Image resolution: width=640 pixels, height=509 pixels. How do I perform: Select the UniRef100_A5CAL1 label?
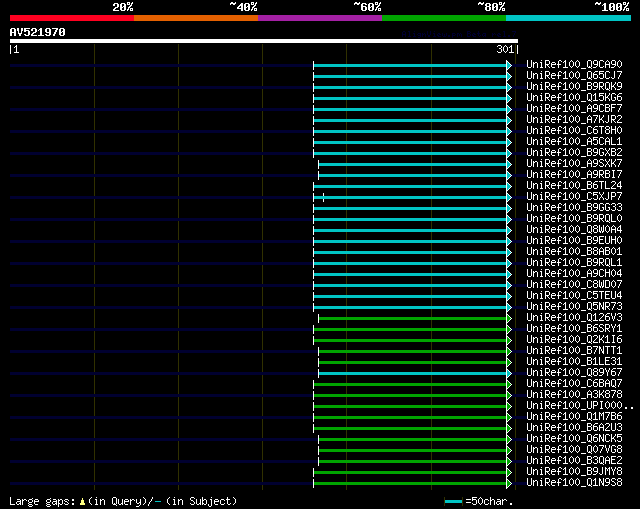point(574,142)
